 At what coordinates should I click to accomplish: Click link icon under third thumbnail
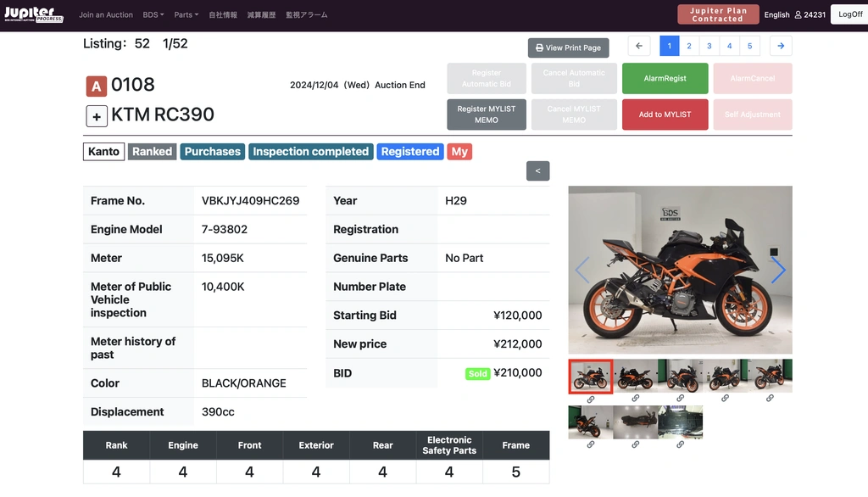click(681, 398)
